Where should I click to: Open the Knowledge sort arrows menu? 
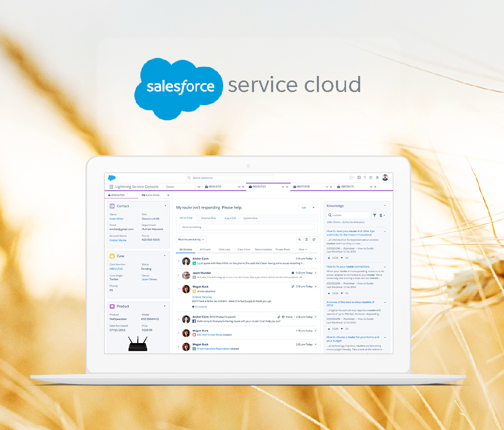tap(382, 215)
